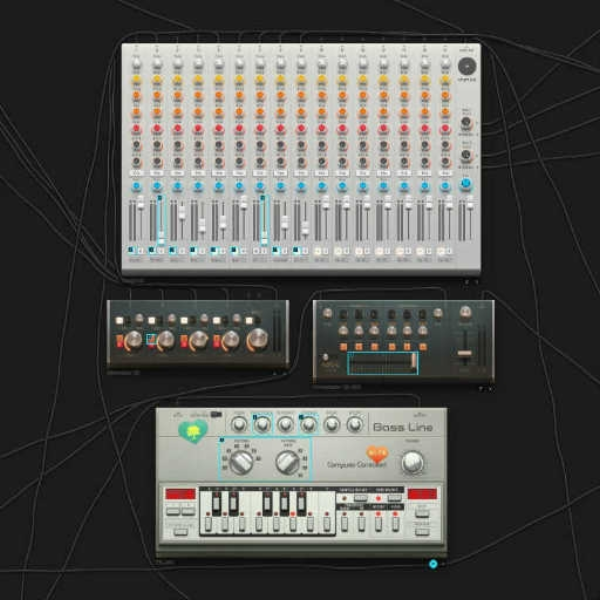Click the left mode button above the Bass Line step buttons
The height and width of the screenshot is (600, 600).
[360, 498]
